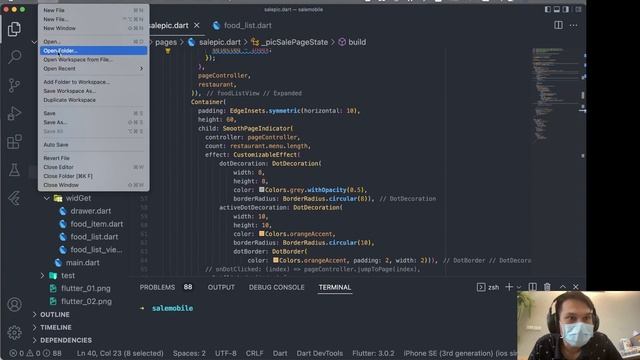Viewport: 640px width, 360px height.
Task: Select Open Folder... menu item
Action: click(x=93, y=51)
